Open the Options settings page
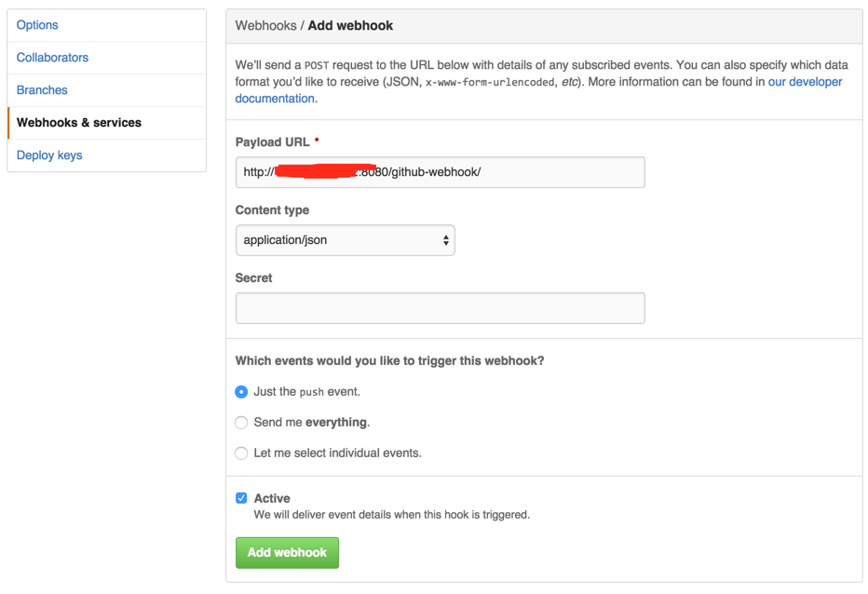The height and width of the screenshot is (594, 868). 37,25
